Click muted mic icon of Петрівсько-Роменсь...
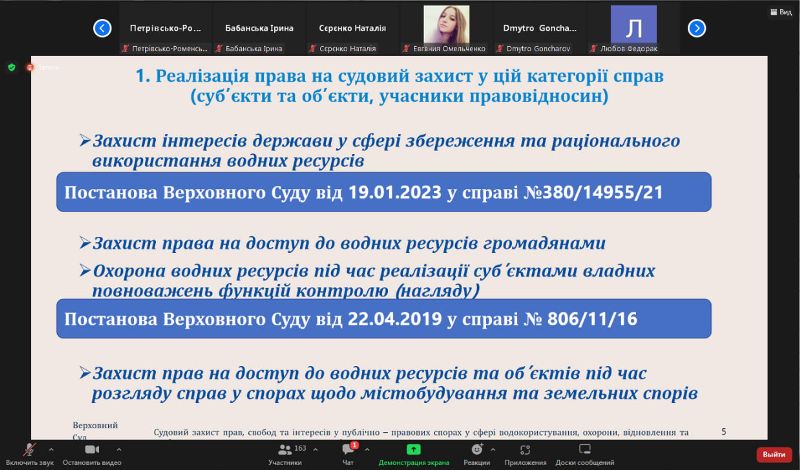Image resolution: width=800 pixels, height=470 pixels. point(125,48)
